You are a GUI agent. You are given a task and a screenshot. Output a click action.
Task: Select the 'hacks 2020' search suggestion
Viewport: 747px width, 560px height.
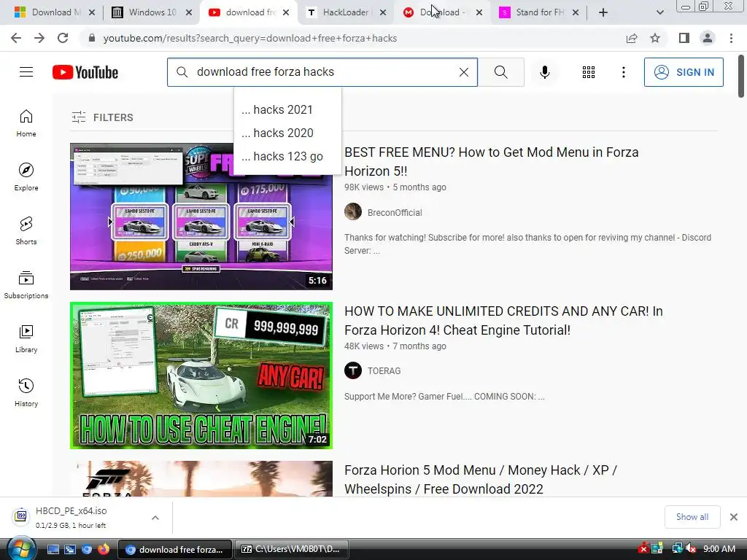[x=287, y=133]
